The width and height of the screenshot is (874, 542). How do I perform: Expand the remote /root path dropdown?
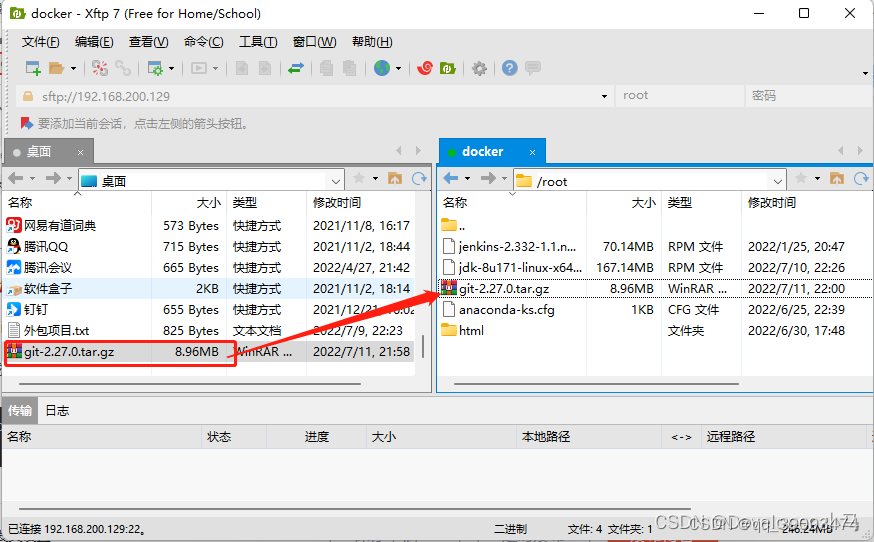(x=778, y=181)
